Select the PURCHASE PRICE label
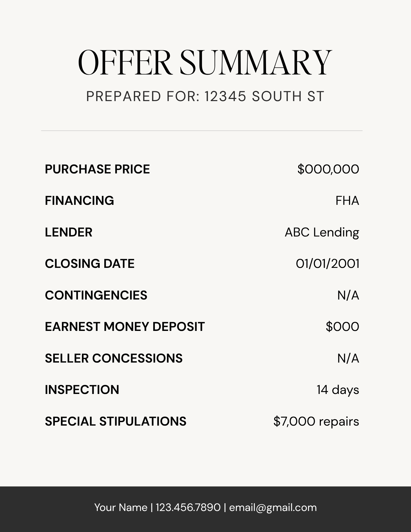The height and width of the screenshot is (532, 411). [x=97, y=169]
